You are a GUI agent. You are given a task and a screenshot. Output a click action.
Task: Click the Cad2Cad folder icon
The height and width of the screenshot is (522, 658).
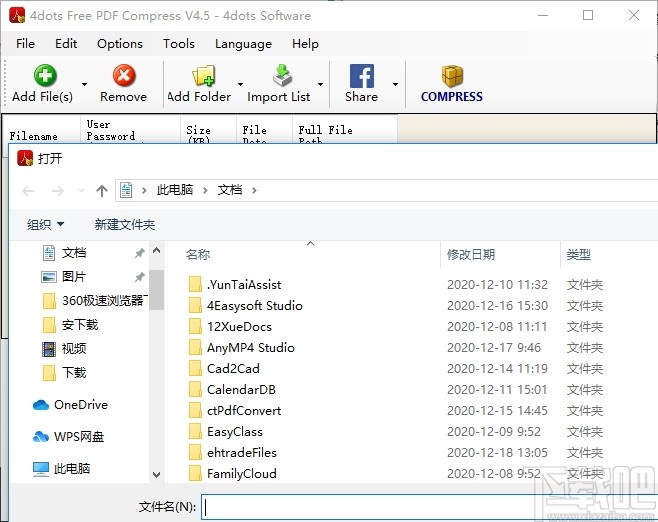point(195,368)
